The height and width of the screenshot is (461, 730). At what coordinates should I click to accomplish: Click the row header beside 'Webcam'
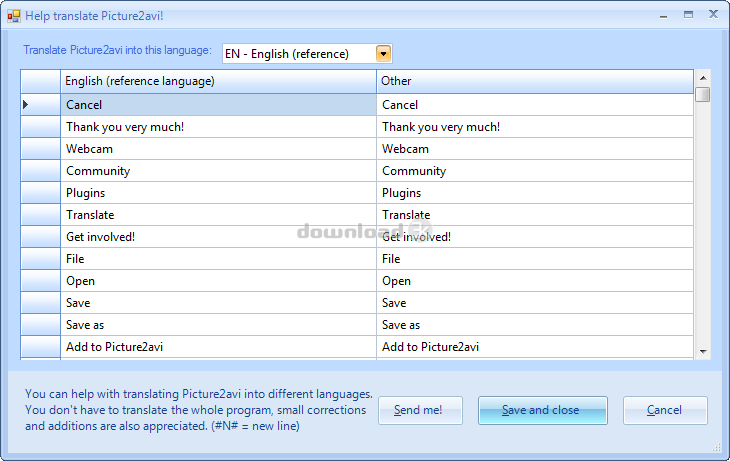pos(41,149)
